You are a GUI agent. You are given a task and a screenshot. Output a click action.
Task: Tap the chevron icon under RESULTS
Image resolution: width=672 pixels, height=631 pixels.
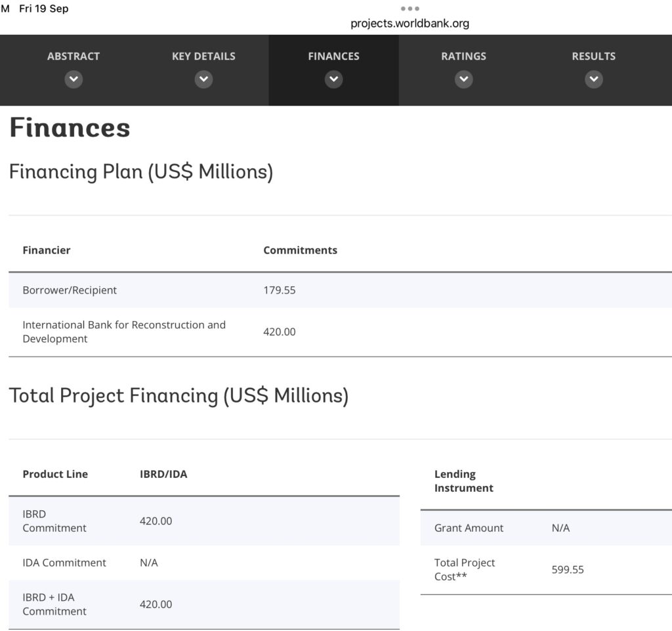pyautogui.click(x=593, y=79)
